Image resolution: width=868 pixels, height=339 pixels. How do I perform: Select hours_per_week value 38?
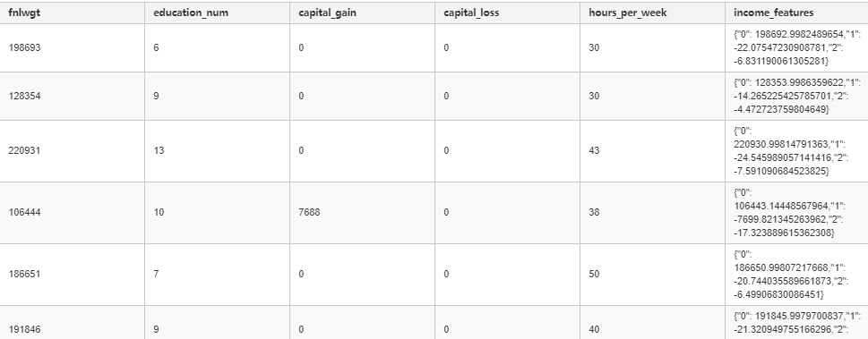tap(594, 213)
